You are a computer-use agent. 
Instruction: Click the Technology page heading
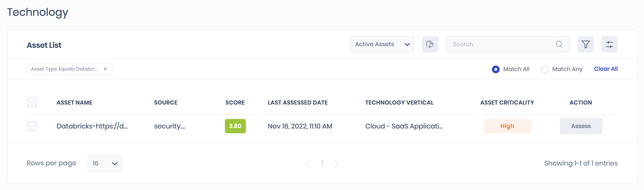37,12
